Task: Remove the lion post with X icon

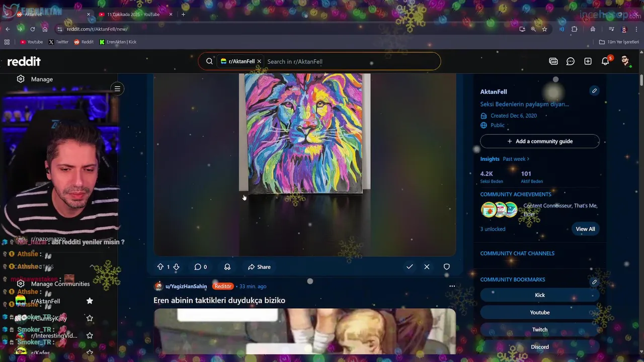Action: click(427, 267)
